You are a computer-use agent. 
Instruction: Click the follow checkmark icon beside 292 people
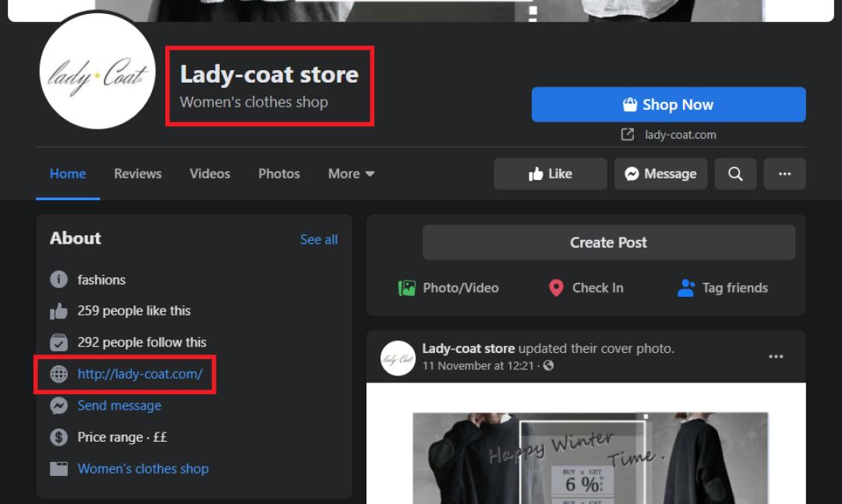pyautogui.click(x=58, y=343)
